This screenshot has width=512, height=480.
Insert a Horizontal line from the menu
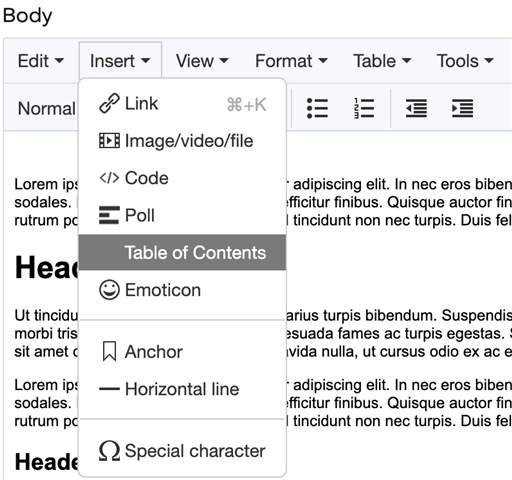(x=182, y=389)
